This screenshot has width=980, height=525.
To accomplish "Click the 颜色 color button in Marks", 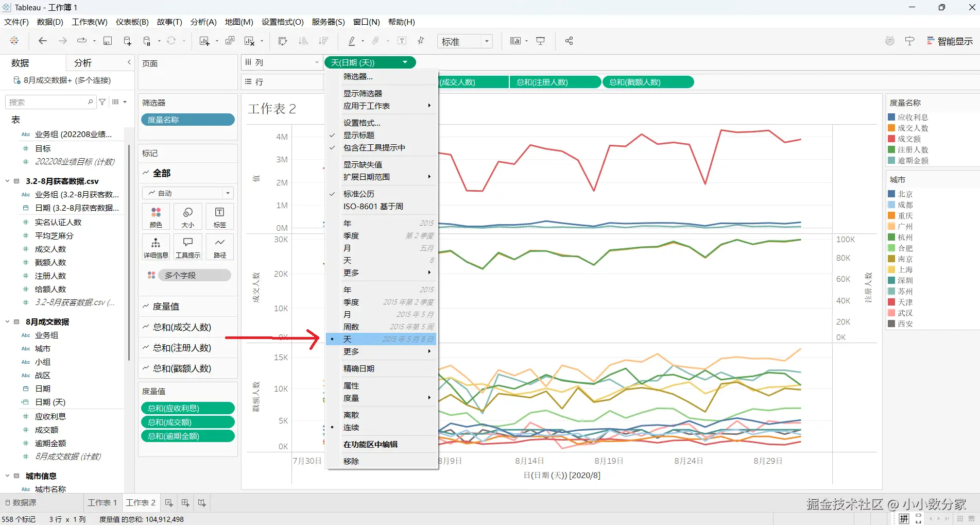I will point(156,217).
